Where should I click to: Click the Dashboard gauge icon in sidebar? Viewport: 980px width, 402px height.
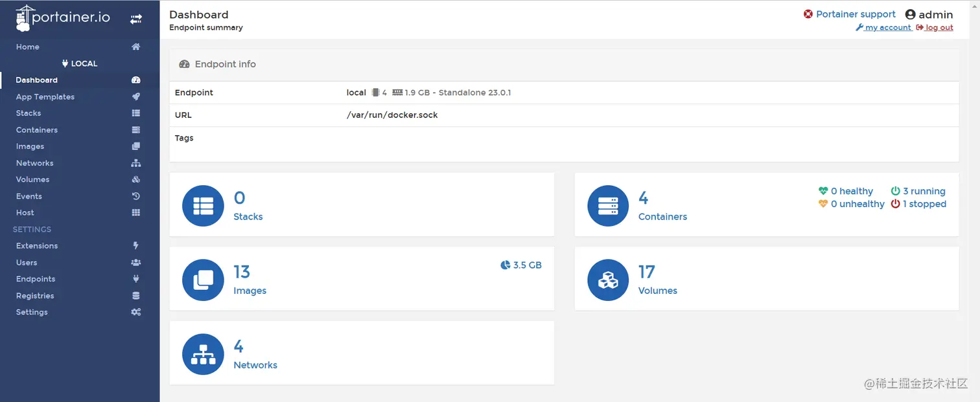pyautogui.click(x=136, y=80)
